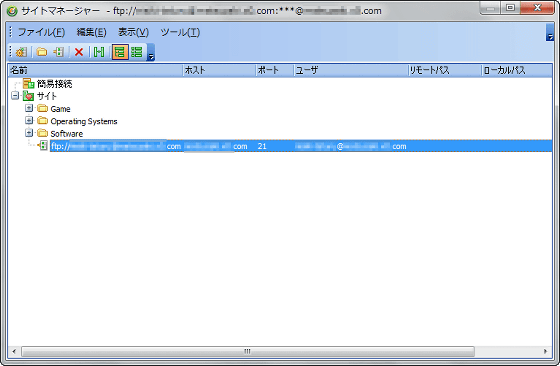Switch to tree view layout icon

120,52
